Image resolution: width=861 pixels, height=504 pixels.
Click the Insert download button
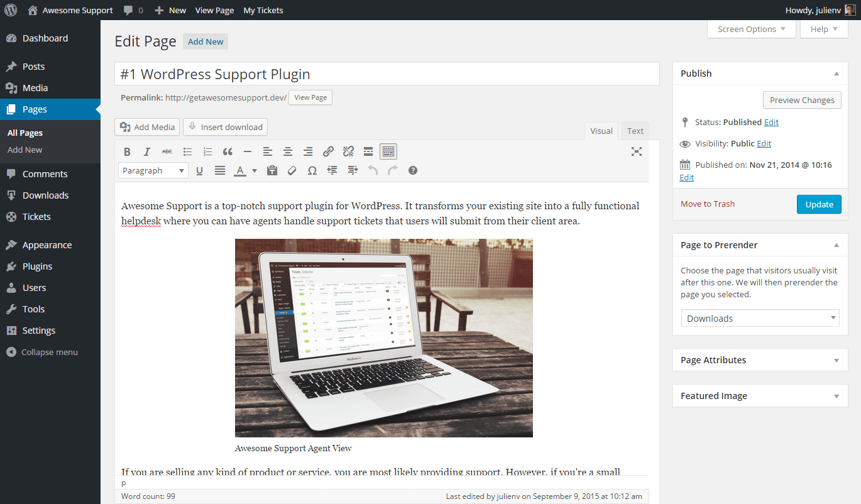click(x=225, y=127)
